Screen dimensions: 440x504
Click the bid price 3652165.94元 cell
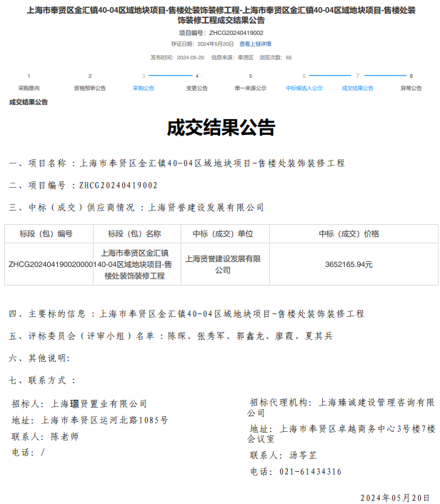[349, 264]
